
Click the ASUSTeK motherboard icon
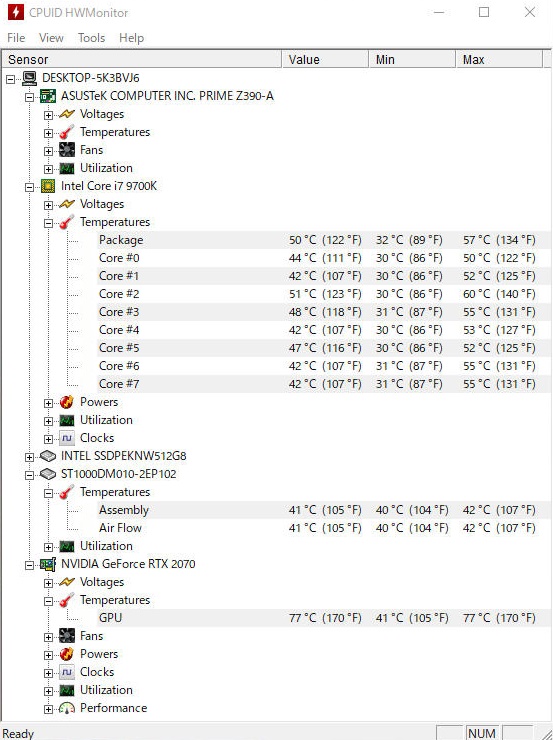point(48,96)
